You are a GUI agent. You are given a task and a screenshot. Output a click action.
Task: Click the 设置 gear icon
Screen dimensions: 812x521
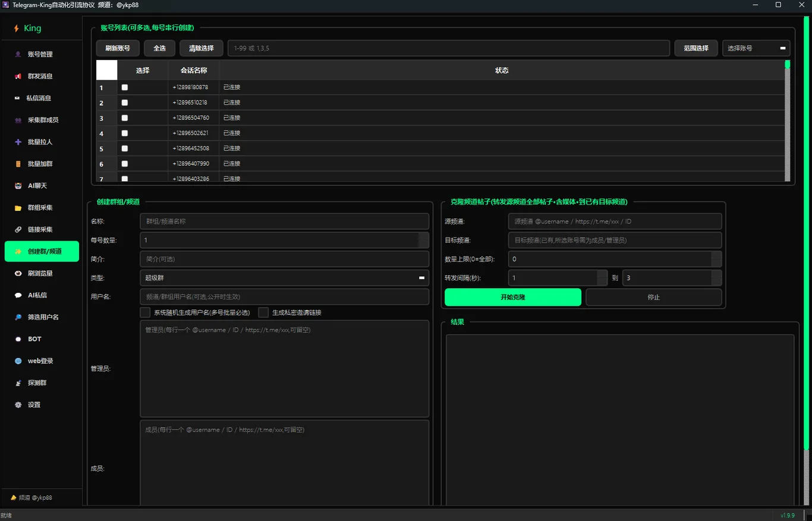(x=18, y=405)
